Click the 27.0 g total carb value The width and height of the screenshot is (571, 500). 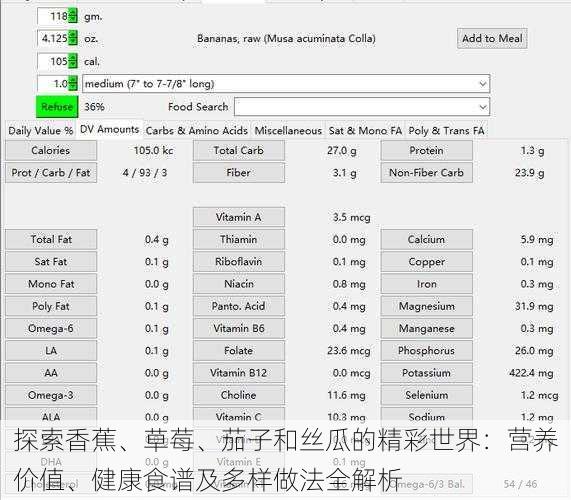[342, 151]
